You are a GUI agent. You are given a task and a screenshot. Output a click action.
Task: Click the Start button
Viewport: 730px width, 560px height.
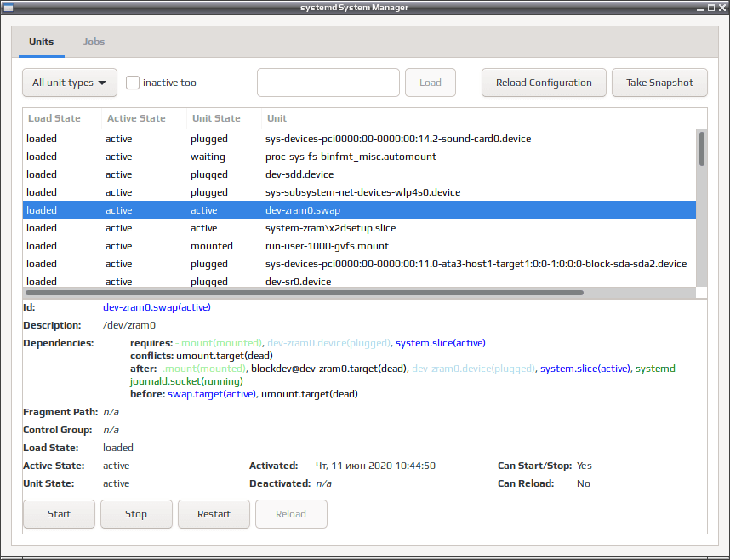59,514
